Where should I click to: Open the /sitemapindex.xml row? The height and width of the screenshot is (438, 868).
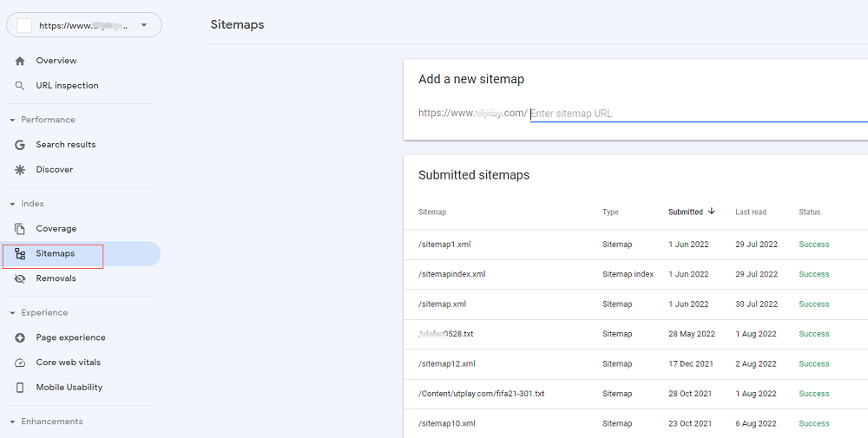pyautogui.click(x=635, y=275)
